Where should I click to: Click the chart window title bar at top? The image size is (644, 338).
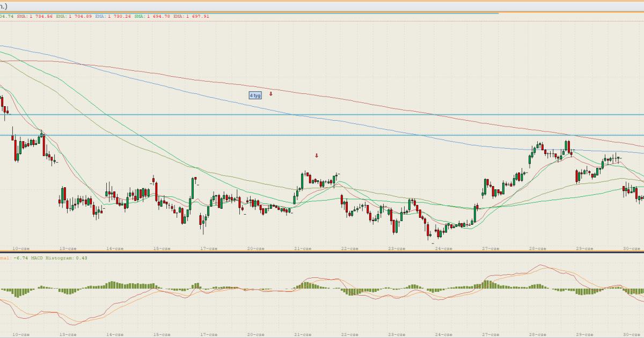click(322, 5)
